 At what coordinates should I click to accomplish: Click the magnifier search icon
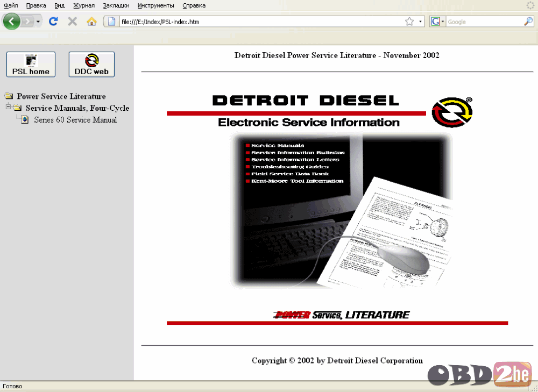[x=528, y=22]
